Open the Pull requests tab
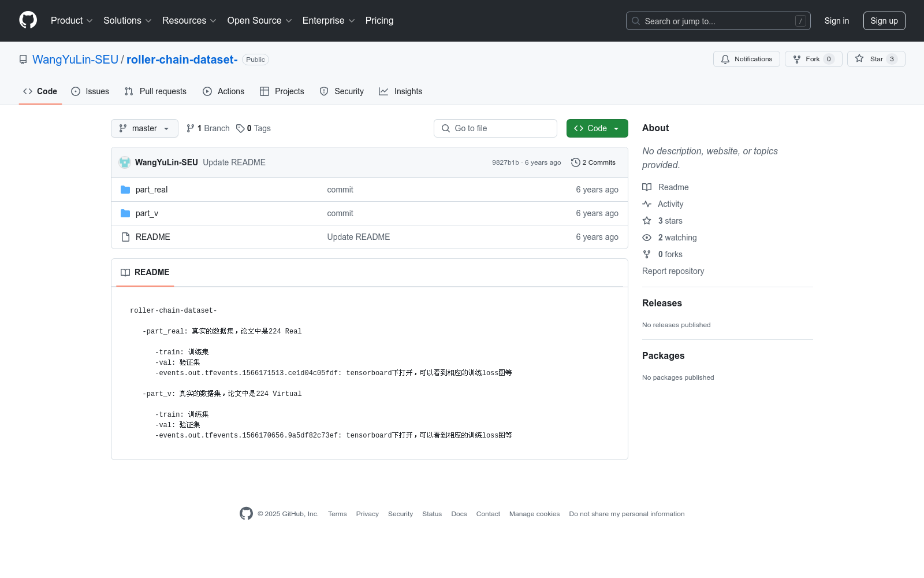The height and width of the screenshot is (578, 924). click(155, 91)
